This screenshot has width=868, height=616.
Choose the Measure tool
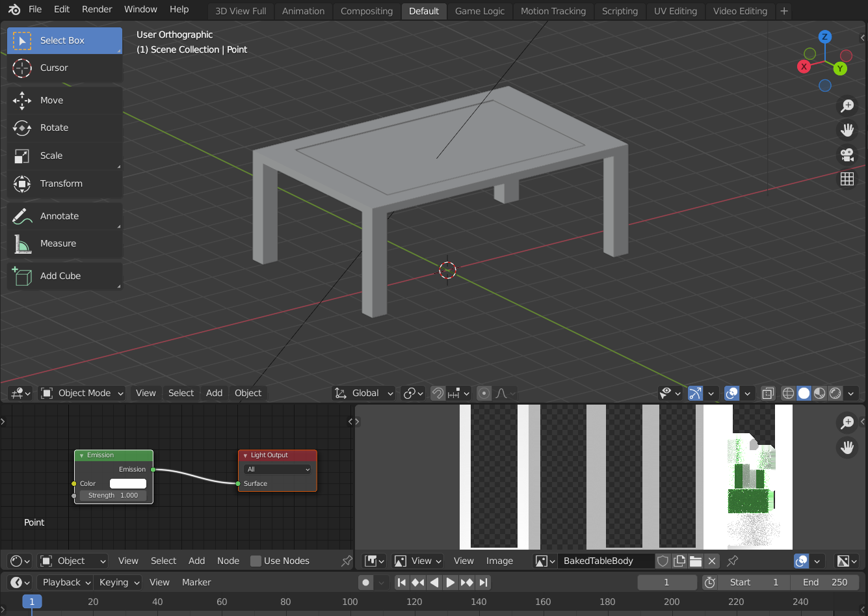[x=64, y=243]
